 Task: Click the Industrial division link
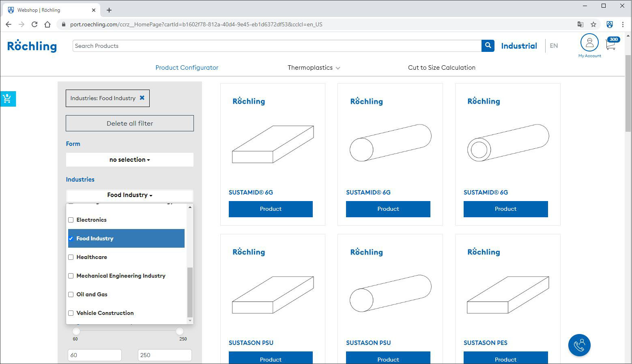pos(519,46)
